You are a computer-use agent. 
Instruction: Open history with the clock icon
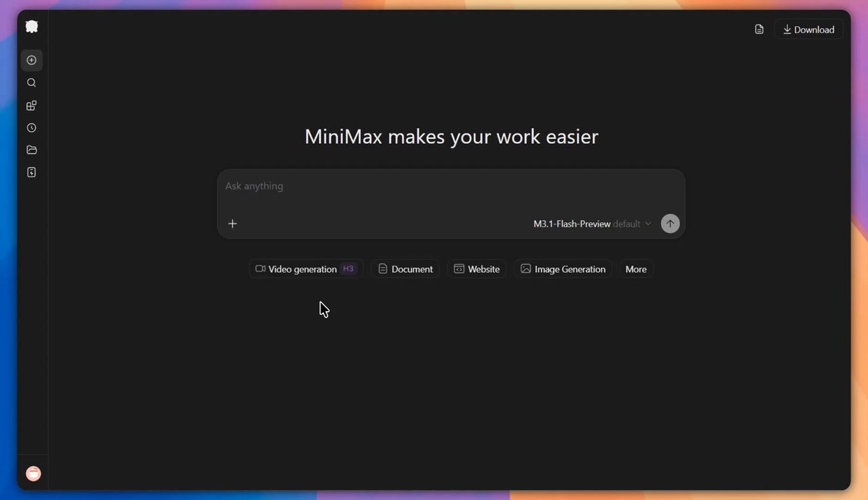tap(32, 128)
